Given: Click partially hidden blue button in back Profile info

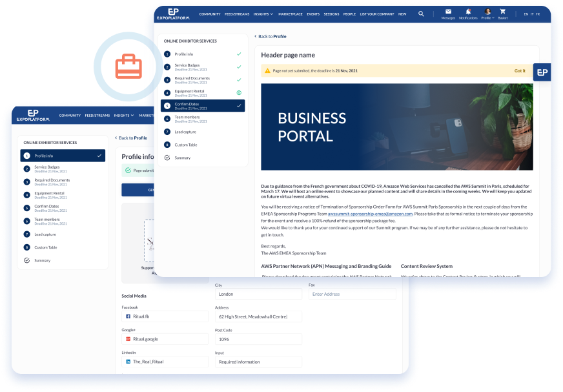Looking at the screenshot, I should (x=138, y=190).
